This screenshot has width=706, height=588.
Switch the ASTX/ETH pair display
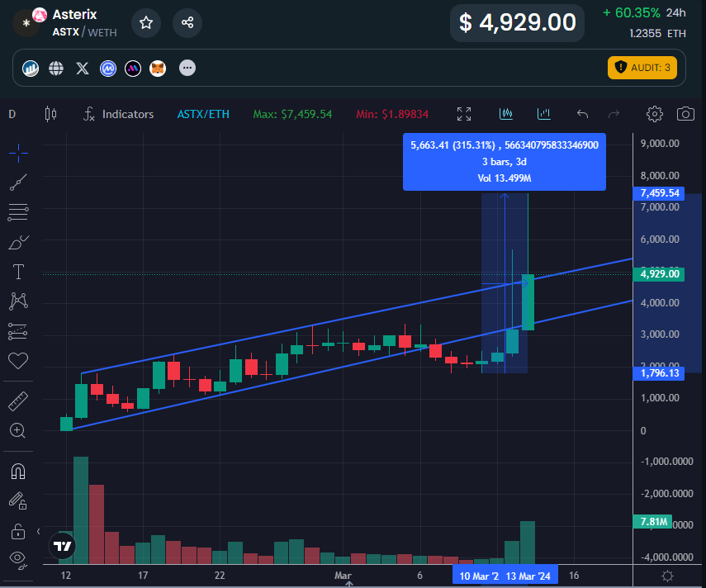point(203,114)
